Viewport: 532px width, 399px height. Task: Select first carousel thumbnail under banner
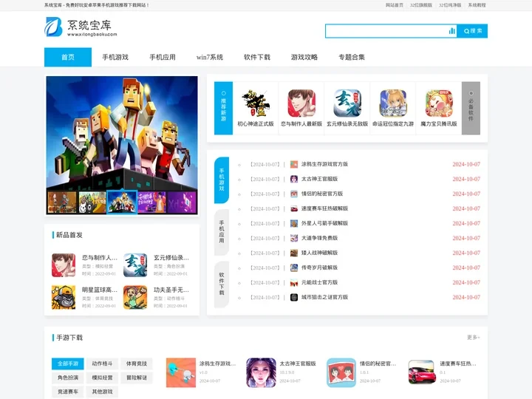click(x=62, y=202)
